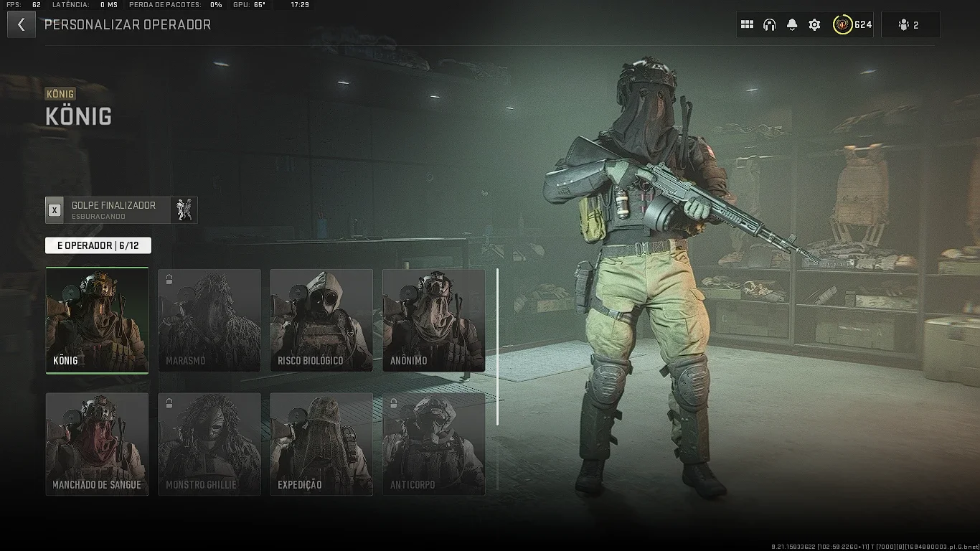Open the Golpe Finalizador selection button
The image size is (980, 551).
(121, 210)
